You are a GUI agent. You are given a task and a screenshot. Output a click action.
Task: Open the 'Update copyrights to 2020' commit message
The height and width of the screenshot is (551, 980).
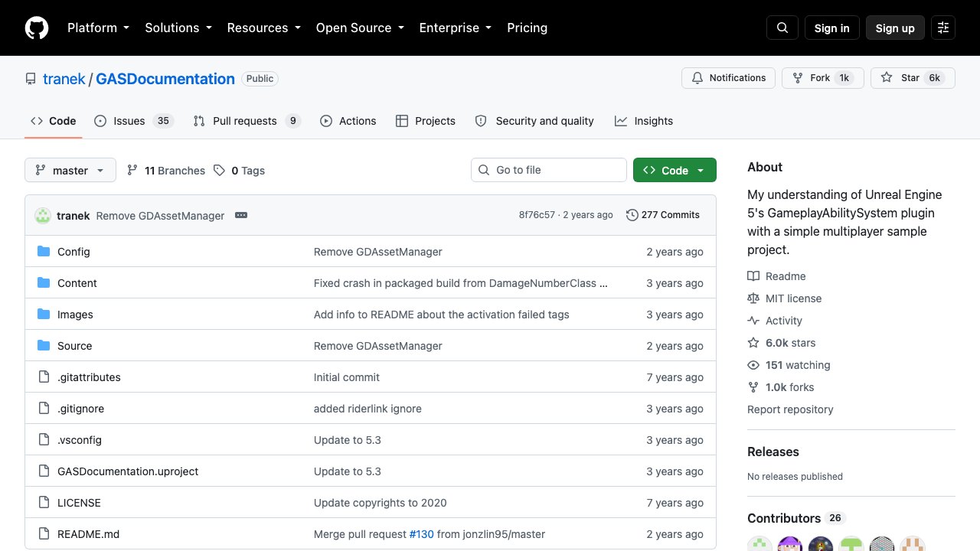coord(381,503)
